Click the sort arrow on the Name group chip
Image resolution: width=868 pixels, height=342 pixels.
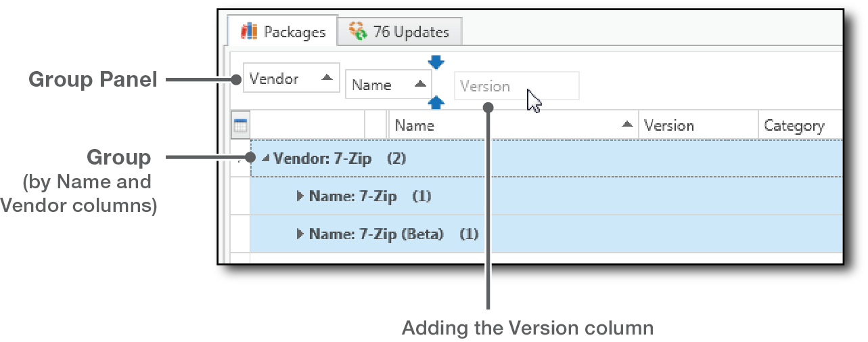pos(419,84)
